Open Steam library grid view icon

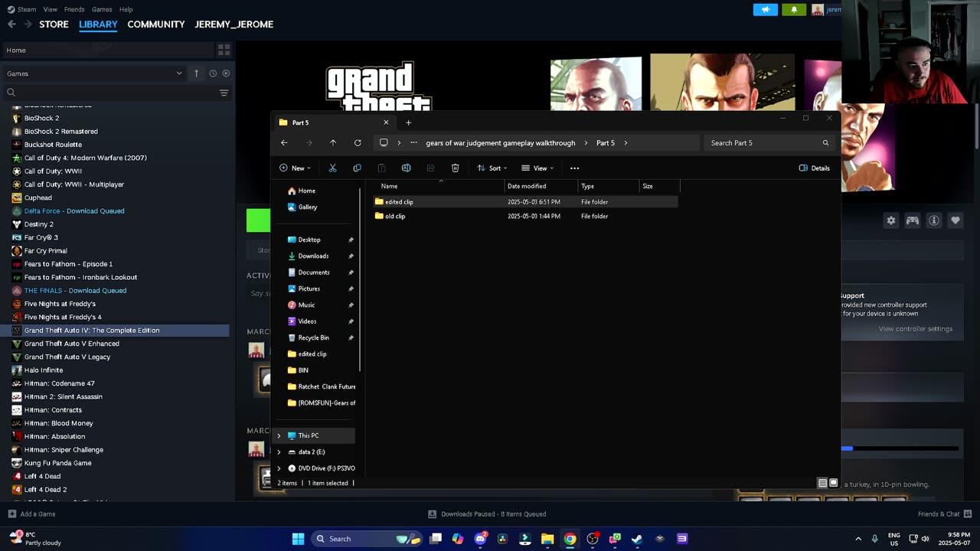point(224,50)
